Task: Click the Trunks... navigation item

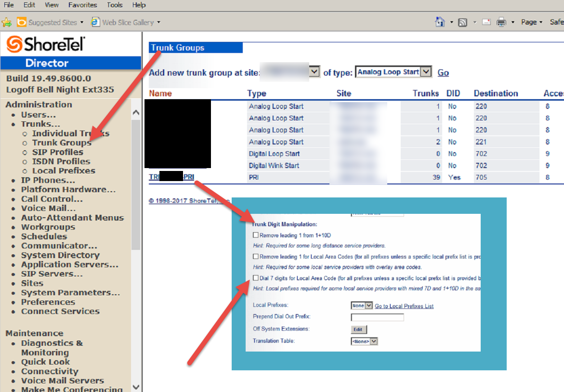Action: [40, 124]
